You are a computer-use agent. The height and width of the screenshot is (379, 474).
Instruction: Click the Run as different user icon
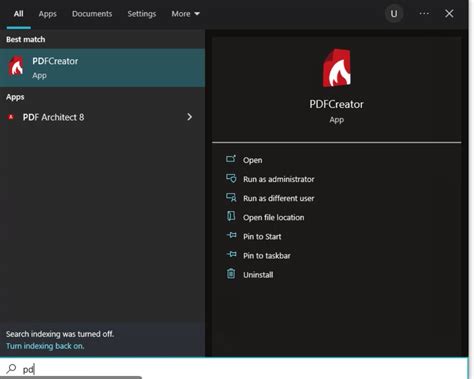tap(231, 197)
